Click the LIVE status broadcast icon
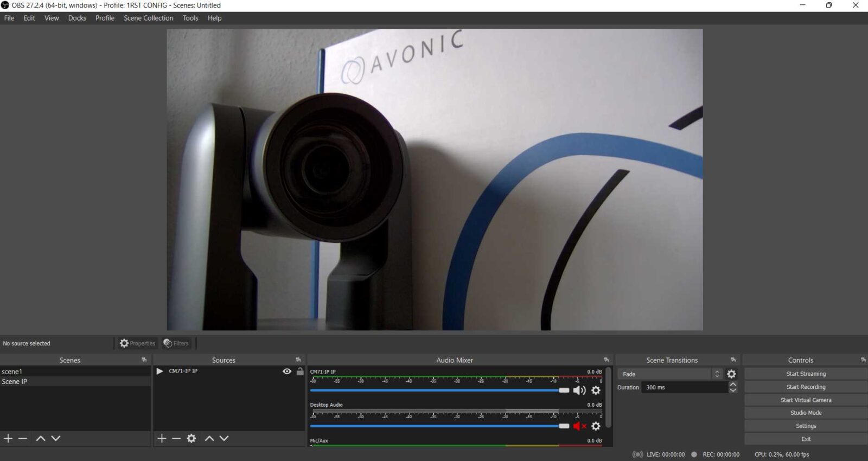 [x=638, y=454]
